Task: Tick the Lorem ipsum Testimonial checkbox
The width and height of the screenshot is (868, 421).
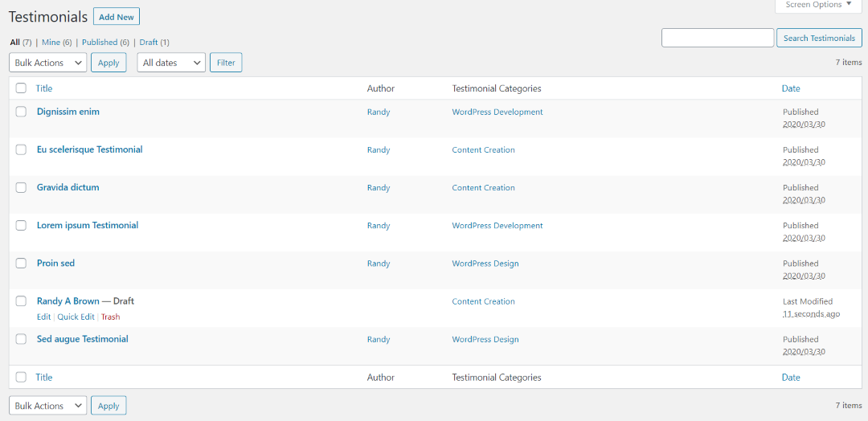Action: pos(21,225)
